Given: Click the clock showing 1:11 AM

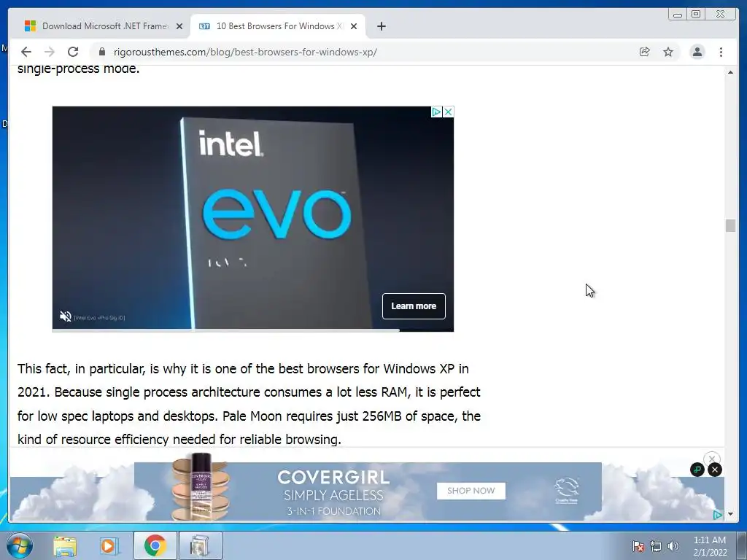Looking at the screenshot, I should coord(709,546).
